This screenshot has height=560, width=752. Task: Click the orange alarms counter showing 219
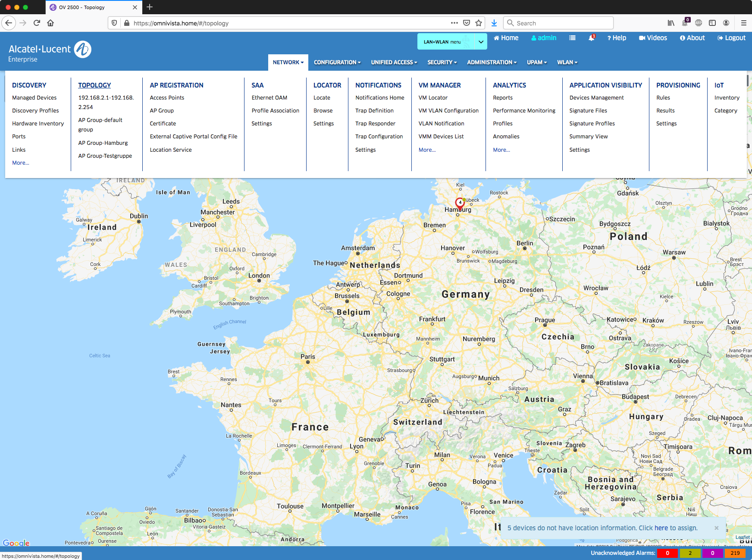tap(735, 553)
